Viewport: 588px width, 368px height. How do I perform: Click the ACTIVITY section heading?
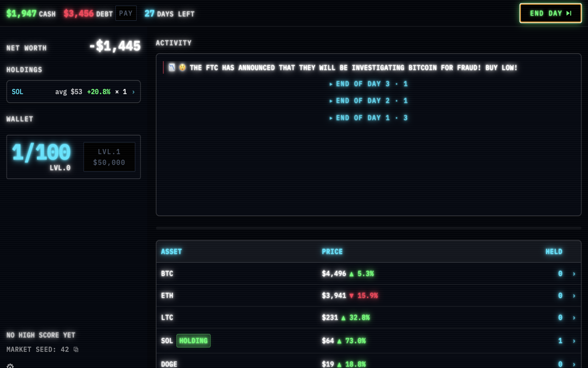174,43
